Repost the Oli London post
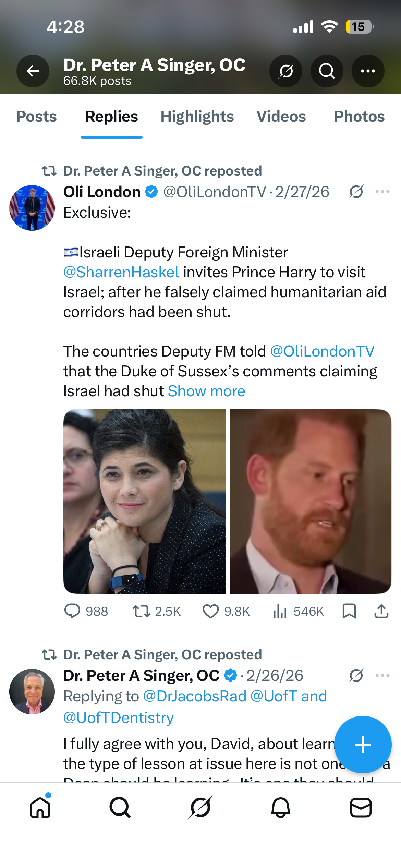This screenshot has width=401, height=868. pyautogui.click(x=157, y=611)
